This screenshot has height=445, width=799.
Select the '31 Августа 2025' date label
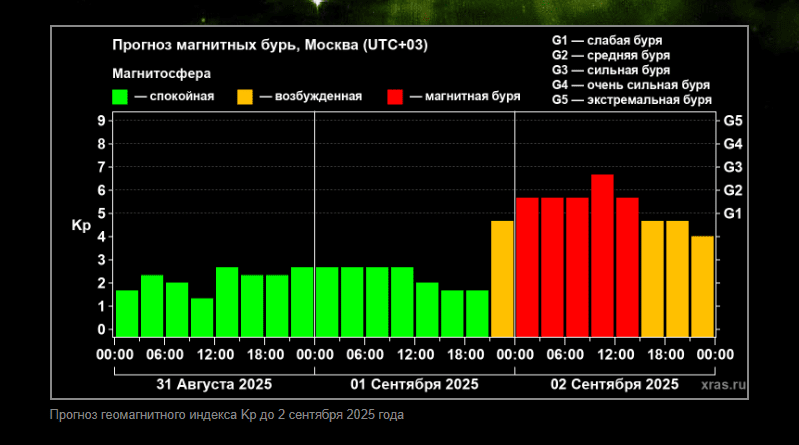pos(214,384)
